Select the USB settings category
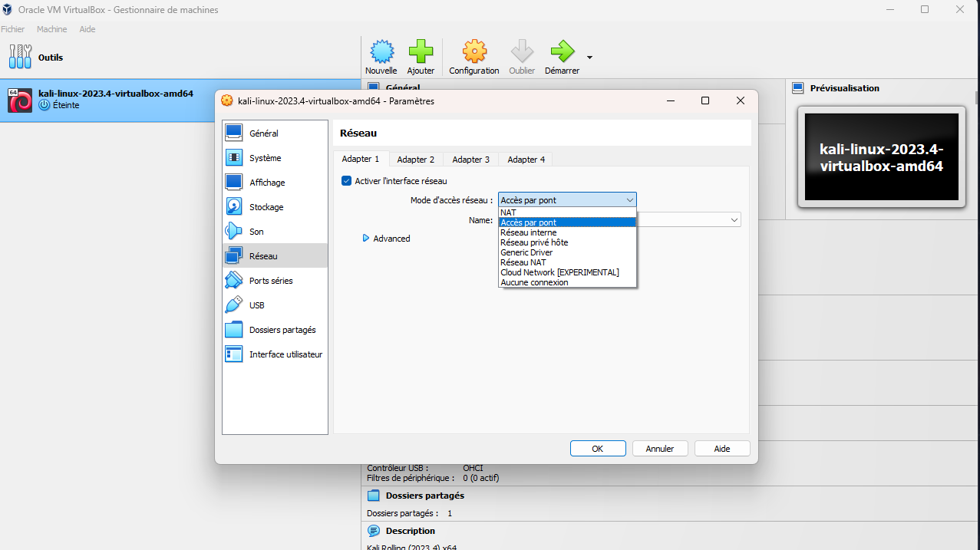The width and height of the screenshot is (980, 550). point(256,305)
